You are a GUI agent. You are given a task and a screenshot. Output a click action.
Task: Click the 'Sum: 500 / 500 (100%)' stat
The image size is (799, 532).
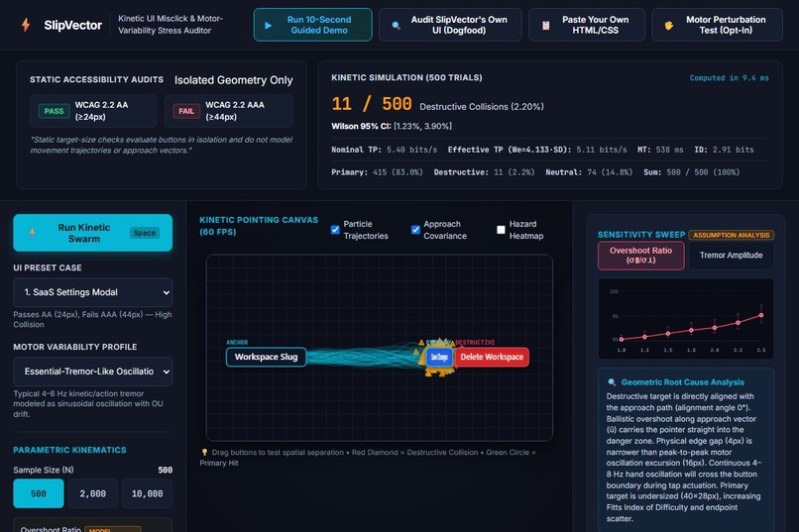pos(692,172)
